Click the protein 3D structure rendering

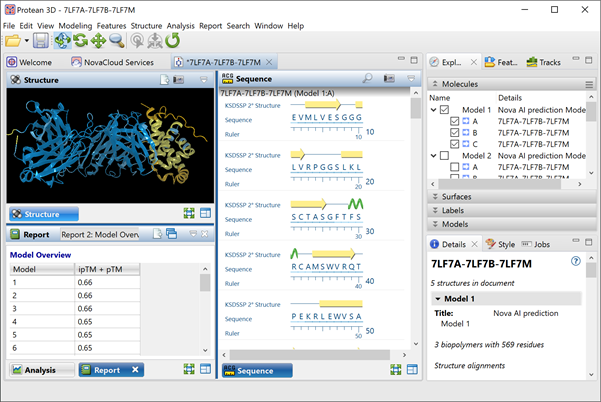click(110, 146)
